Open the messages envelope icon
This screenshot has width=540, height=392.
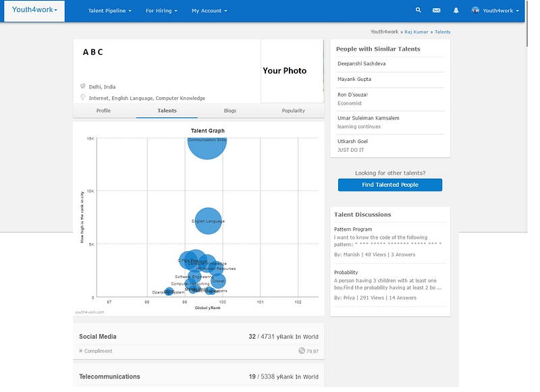436,11
